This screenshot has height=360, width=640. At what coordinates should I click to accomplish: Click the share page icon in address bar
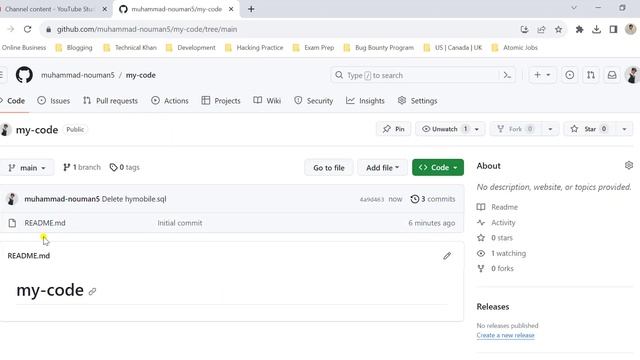[541, 29]
